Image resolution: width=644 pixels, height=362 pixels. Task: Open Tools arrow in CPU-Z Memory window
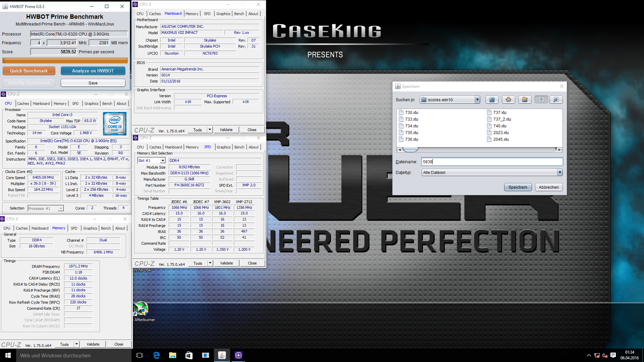[x=77, y=344]
